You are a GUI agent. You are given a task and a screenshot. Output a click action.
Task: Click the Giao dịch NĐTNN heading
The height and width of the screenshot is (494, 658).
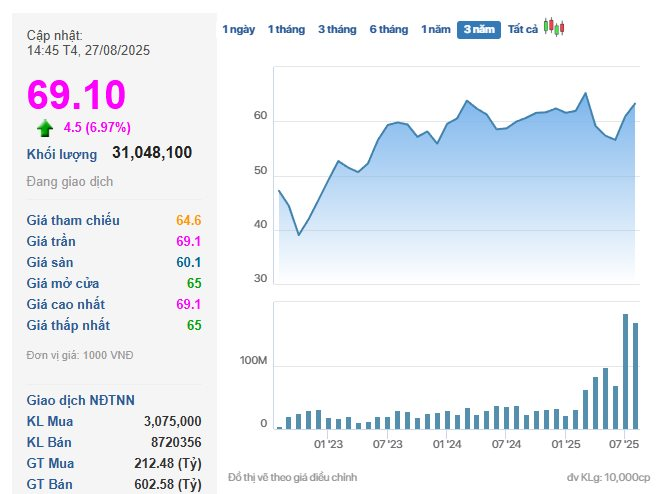pyautogui.click(x=80, y=400)
